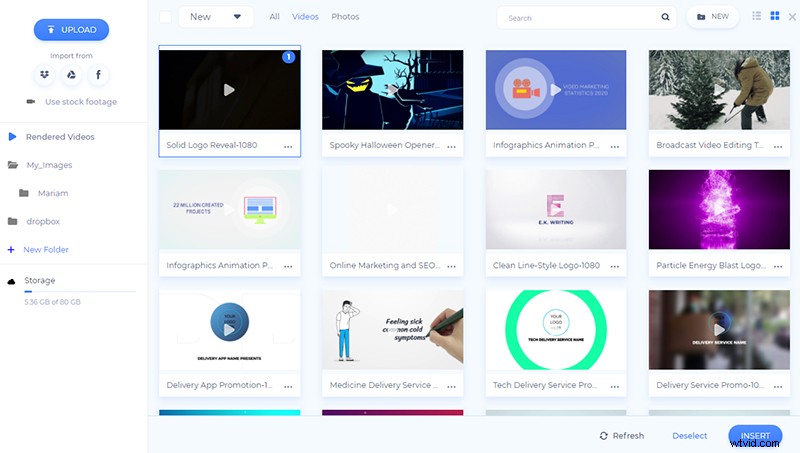Open the New sort dropdown
This screenshot has height=453, width=800.
click(x=215, y=17)
